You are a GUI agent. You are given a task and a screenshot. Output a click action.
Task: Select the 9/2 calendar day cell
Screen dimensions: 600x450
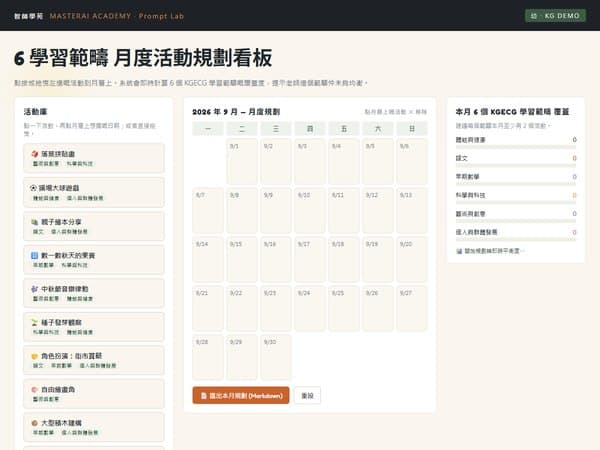click(x=276, y=161)
